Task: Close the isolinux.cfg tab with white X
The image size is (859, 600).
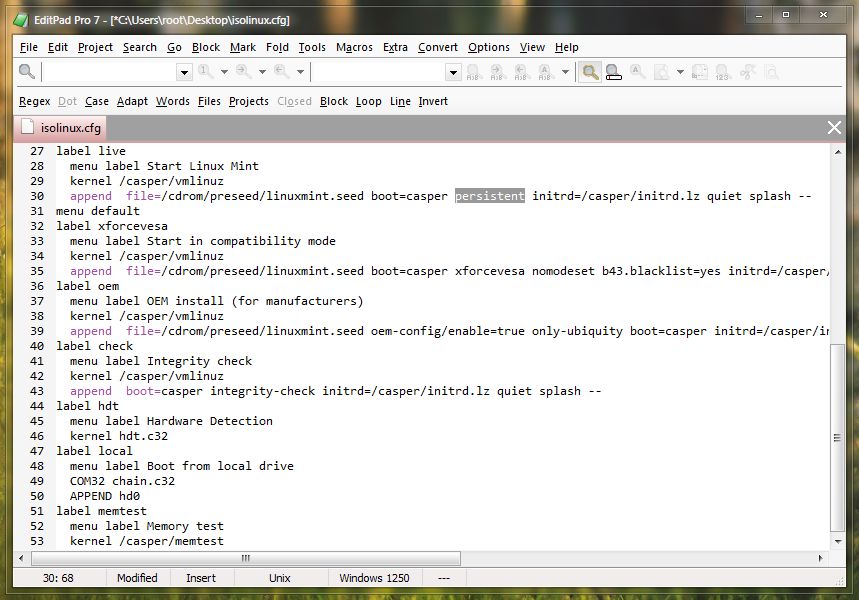Action: (834, 128)
